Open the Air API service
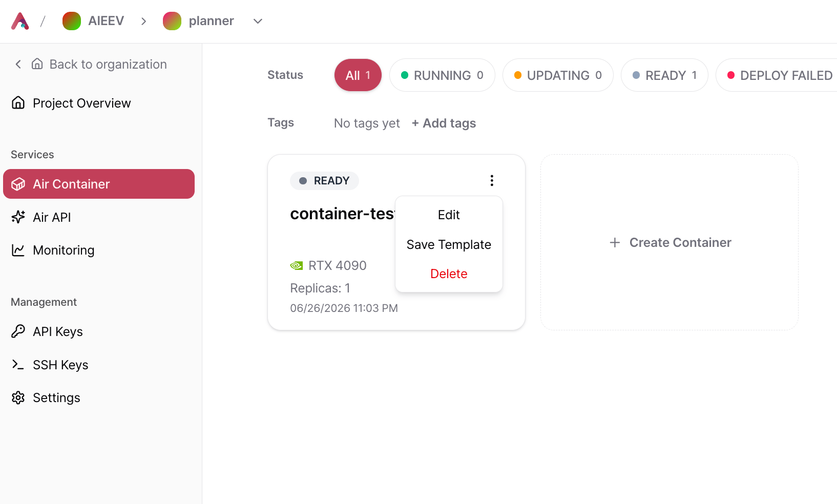837x504 pixels. 52,217
